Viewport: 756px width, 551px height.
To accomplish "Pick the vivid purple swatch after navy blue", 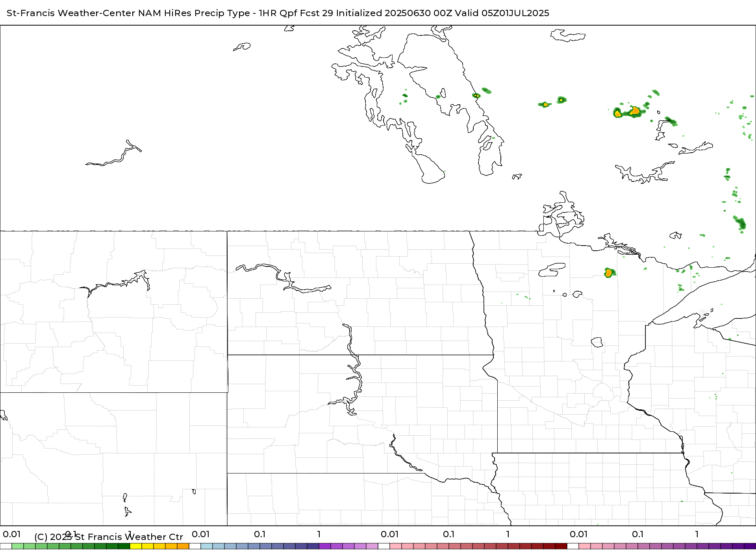I will 325,546.
